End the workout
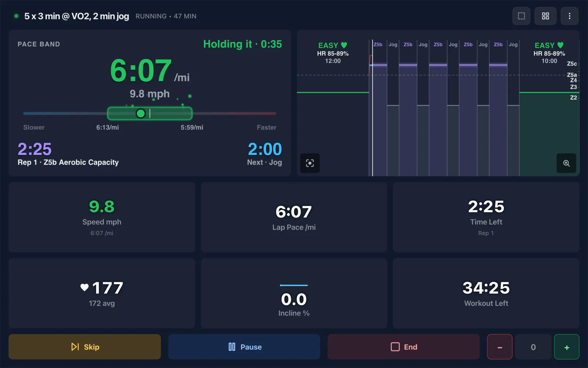Screen dimensions: 588x368 click(x=404, y=347)
